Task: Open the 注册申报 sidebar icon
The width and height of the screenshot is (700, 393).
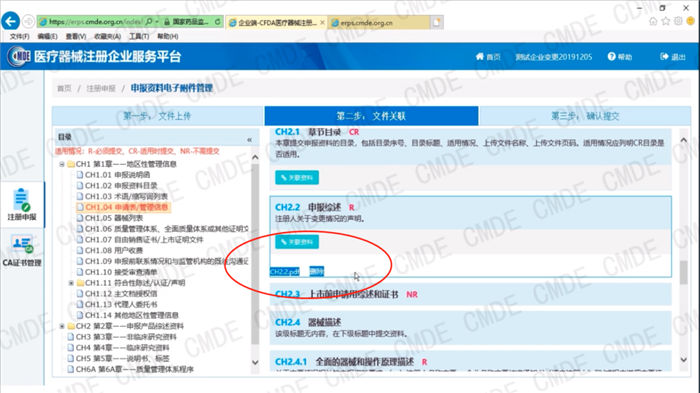Action: (21, 204)
